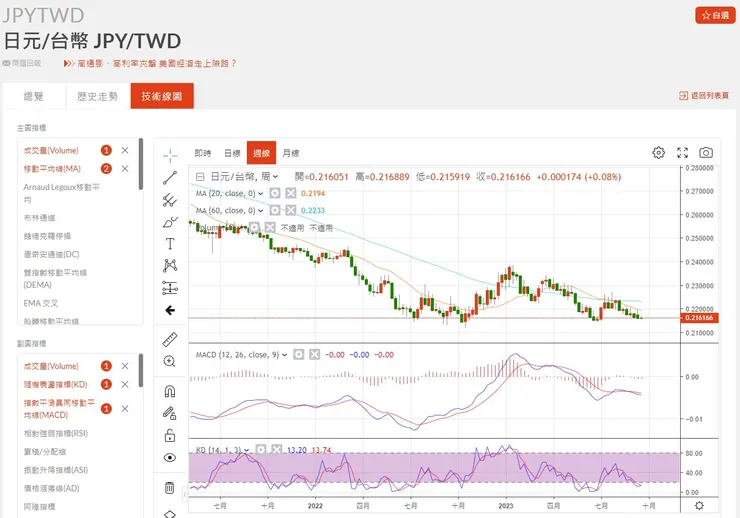Switch to the 即時 timeframe tab

coord(203,153)
